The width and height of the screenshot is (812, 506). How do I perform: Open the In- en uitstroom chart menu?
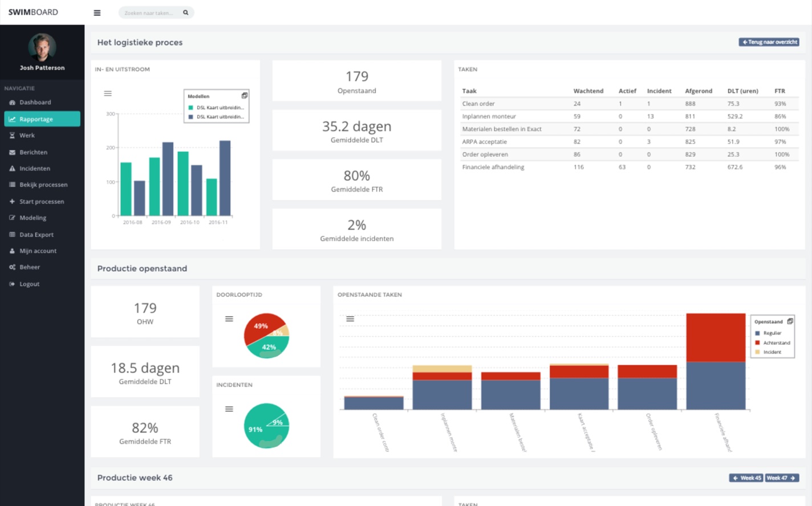pos(108,93)
